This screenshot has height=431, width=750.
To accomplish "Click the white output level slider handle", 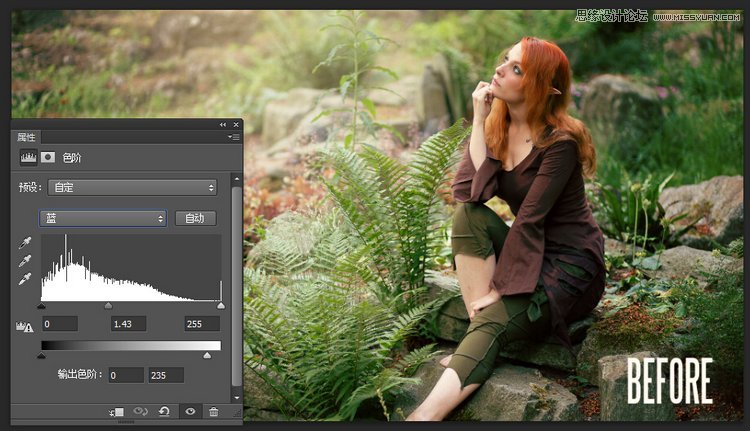I will coord(207,355).
